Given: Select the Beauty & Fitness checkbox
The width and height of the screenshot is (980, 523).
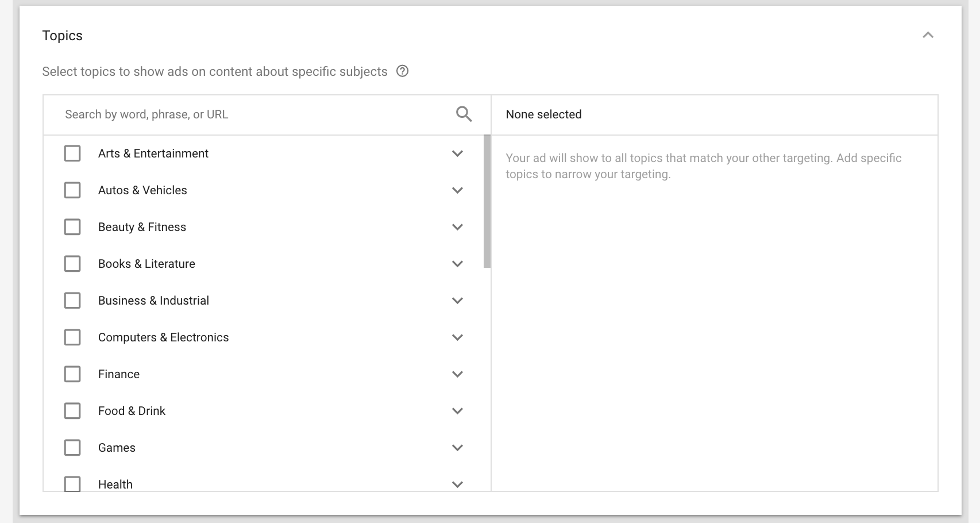Looking at the screenshot, I should coord(72,227).
